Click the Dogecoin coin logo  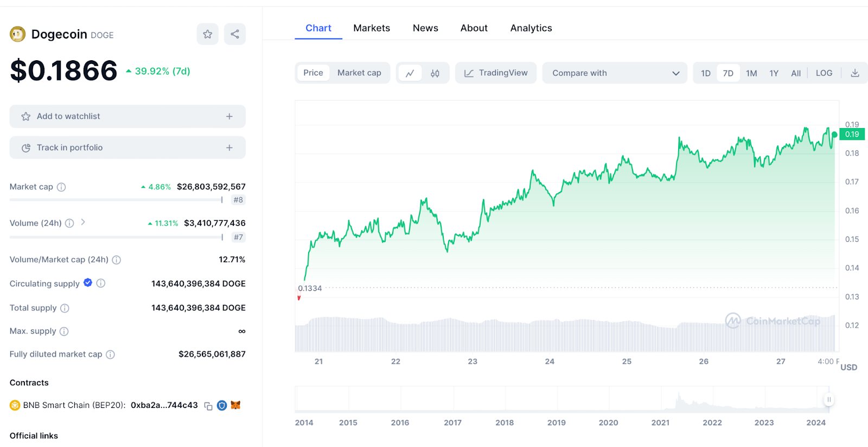coord(18,34)
